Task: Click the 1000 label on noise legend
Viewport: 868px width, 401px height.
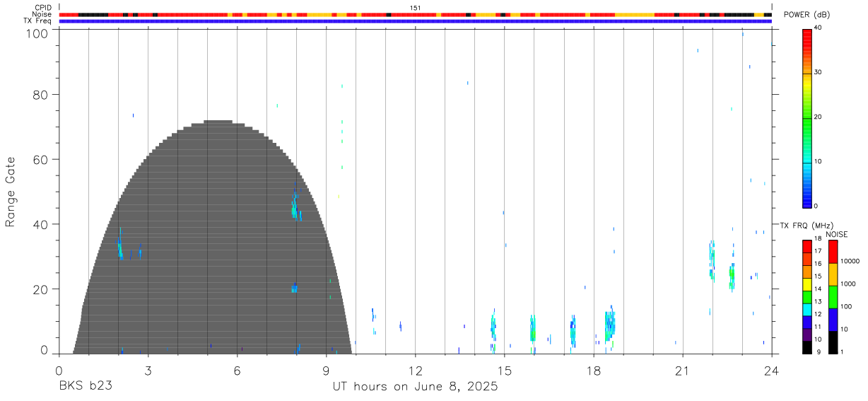Action: click(849, 284)
